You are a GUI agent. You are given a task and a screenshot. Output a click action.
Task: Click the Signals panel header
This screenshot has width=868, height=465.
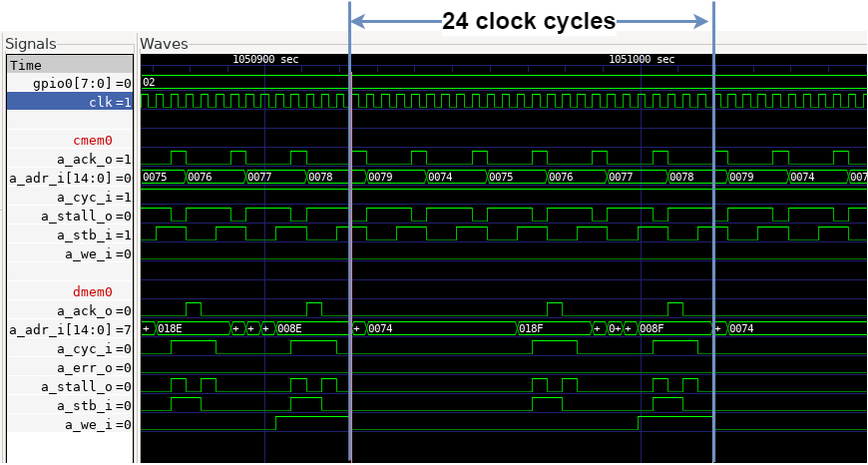point(31,44)
